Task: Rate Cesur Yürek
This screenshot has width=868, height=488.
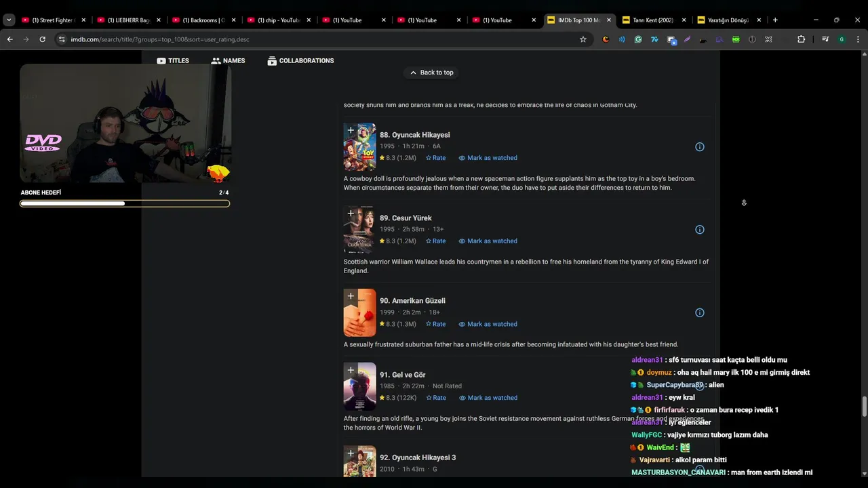Action: (435, 241)
